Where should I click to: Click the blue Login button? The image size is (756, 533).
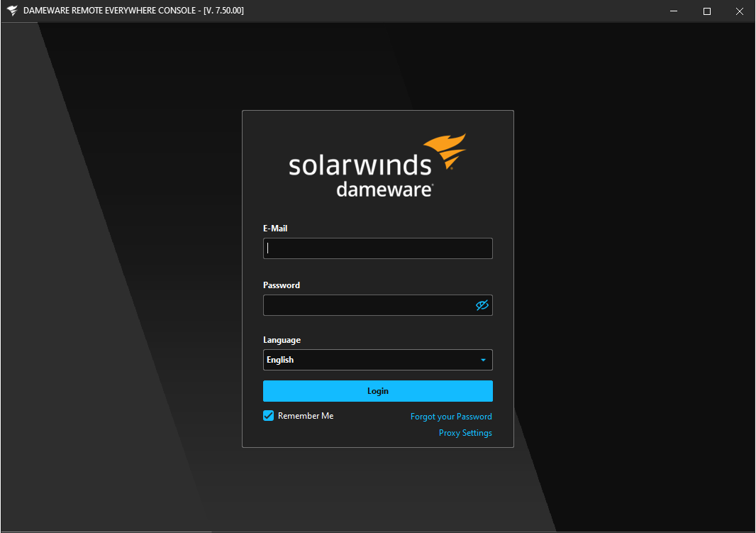(377, 391)
